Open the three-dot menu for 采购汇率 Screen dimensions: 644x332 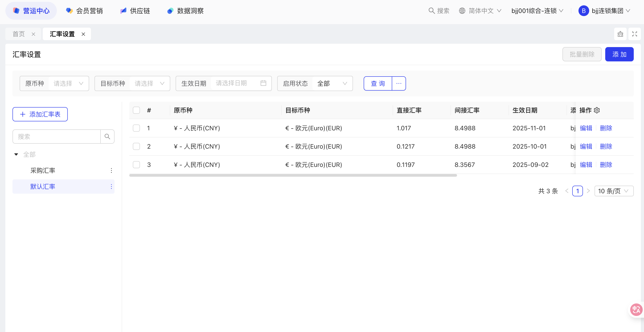click(111, 170)
